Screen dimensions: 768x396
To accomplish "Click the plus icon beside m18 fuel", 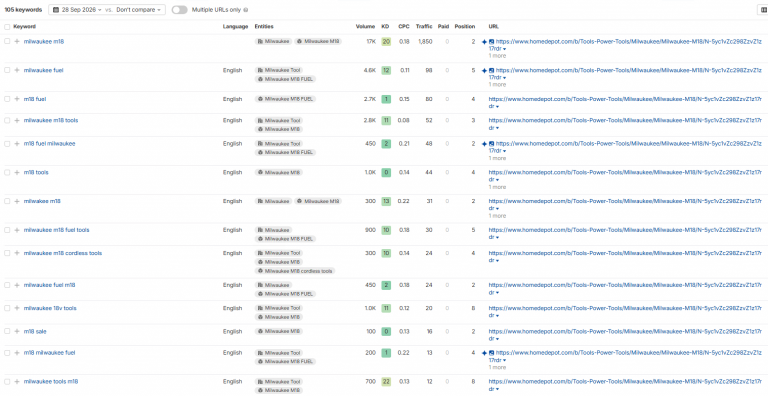I will pyautogui.click(x=17, y=99).
